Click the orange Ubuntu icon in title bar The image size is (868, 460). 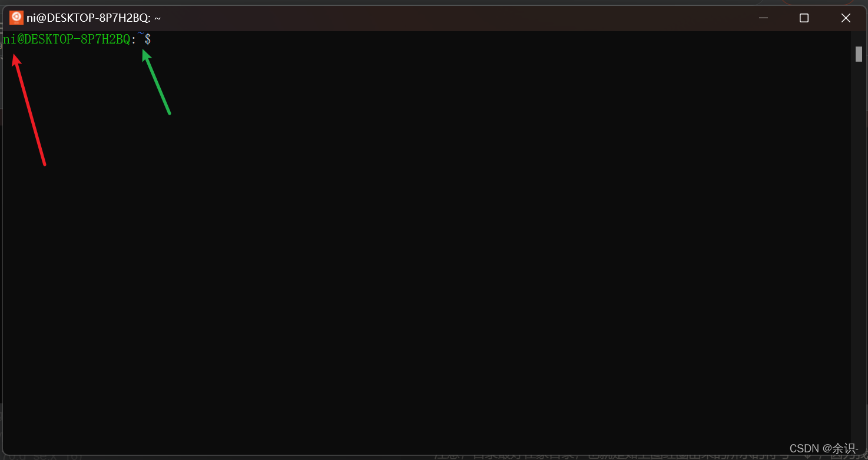16,18
